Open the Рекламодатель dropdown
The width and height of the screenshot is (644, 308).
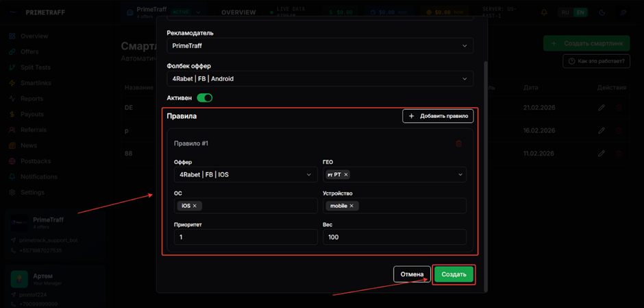coord(320,46)
